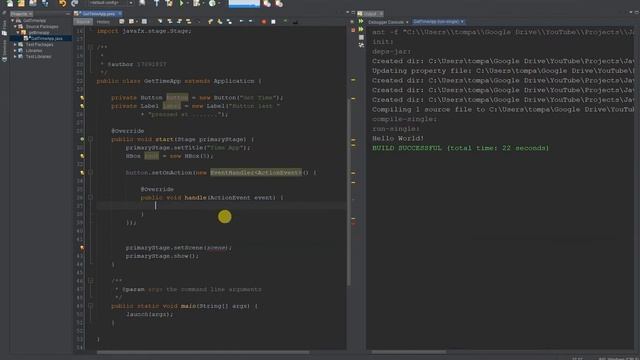Click lightbulb hint beside HBox declaration line
This screenshot has height=360, width=640.
pyautogui.click(x=82, y=156)
